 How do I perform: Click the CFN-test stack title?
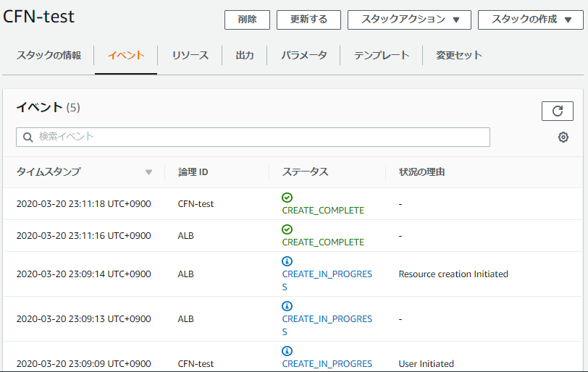coord(38,17)
